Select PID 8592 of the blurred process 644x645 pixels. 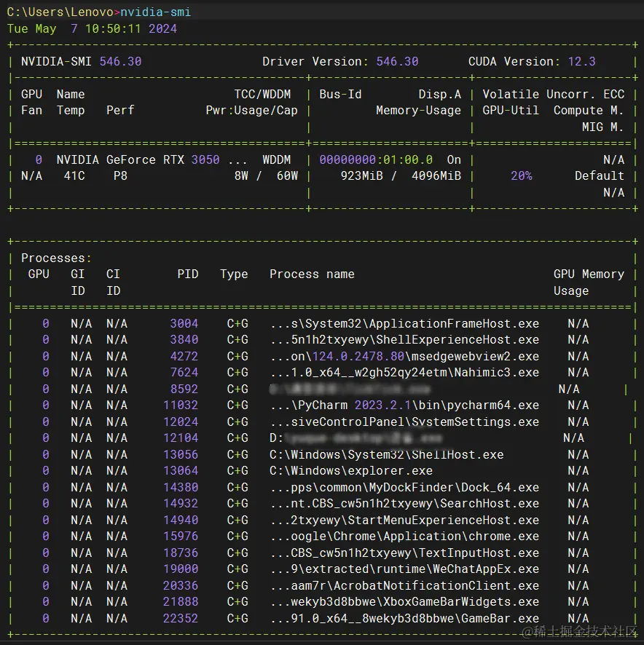pos(184,389)
